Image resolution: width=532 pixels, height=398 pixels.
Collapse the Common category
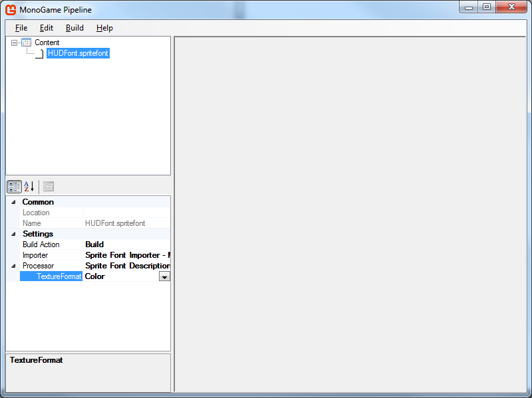tap(13, 202)
